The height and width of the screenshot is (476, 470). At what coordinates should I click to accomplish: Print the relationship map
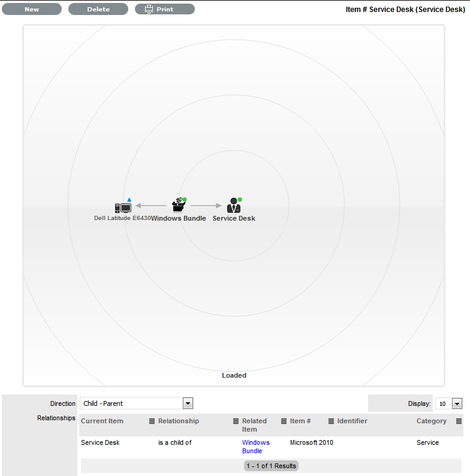(x=165, y=9)
